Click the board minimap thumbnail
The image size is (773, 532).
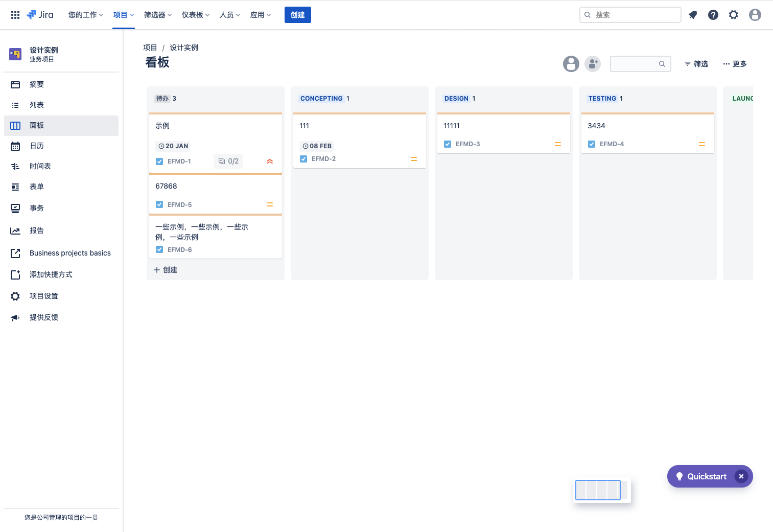tap(602, 490)
